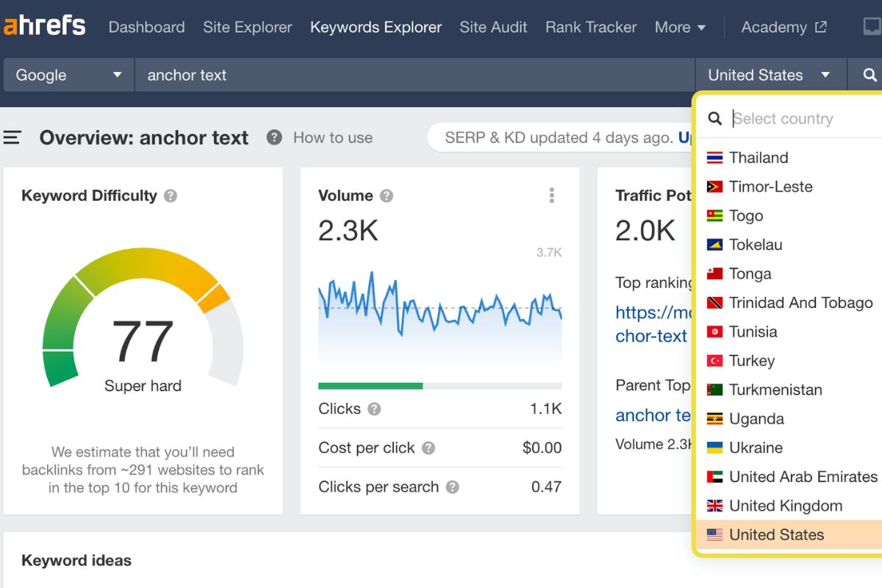The width and height of the screenshot is (882, 588).
Task: Select United Kingdom from country list
Action: coord(789,506)
